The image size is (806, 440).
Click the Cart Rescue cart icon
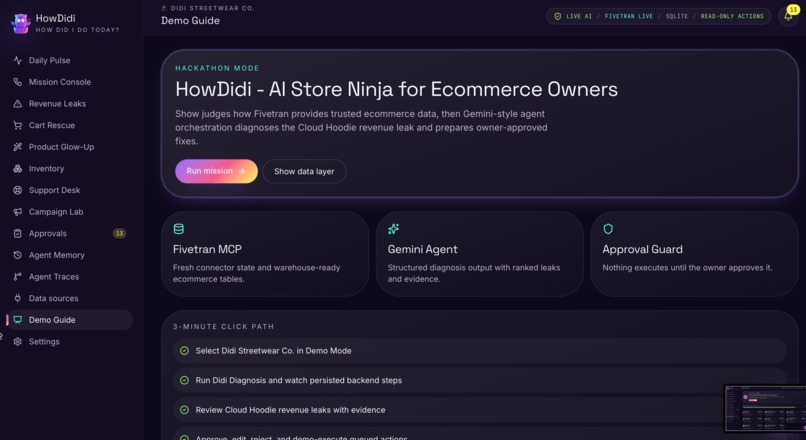point(17,125)
